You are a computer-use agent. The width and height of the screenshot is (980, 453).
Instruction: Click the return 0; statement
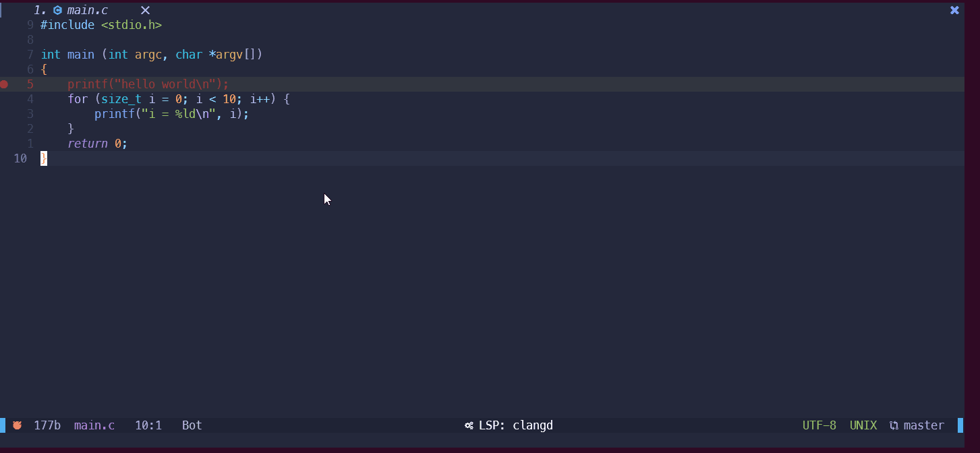click(97, 144)
